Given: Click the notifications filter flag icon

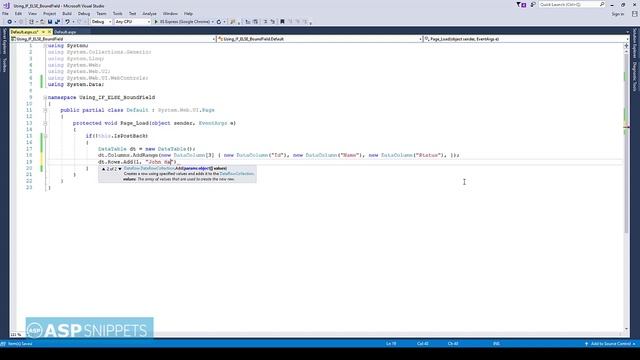Looking at the screenshot, I should (x=521, y=4).
